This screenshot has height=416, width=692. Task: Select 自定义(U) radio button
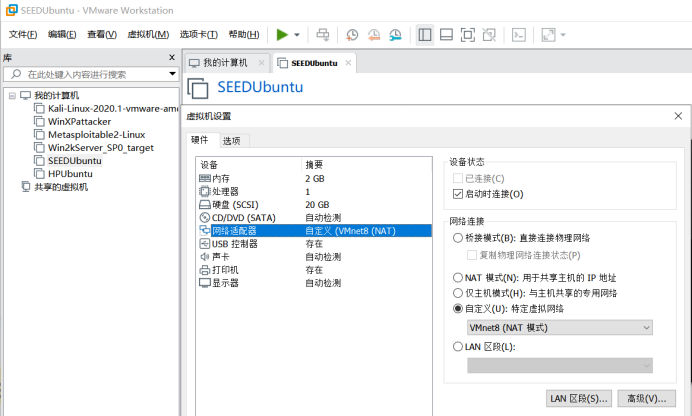click(x=458, y=308)
